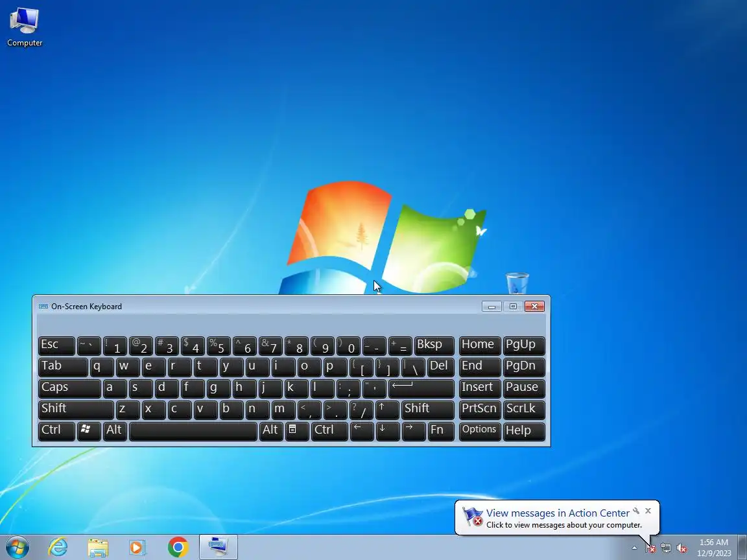
Task: Click the context menu key on keyboard
Action: [x=297, y=431]
